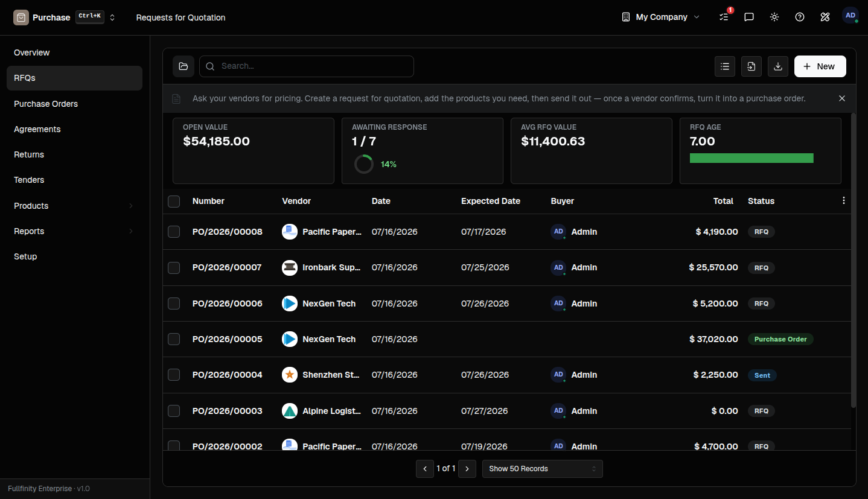Click in the Search input field
The height and width of the screenshot is (499, 868).
click(x=307, y=66)
